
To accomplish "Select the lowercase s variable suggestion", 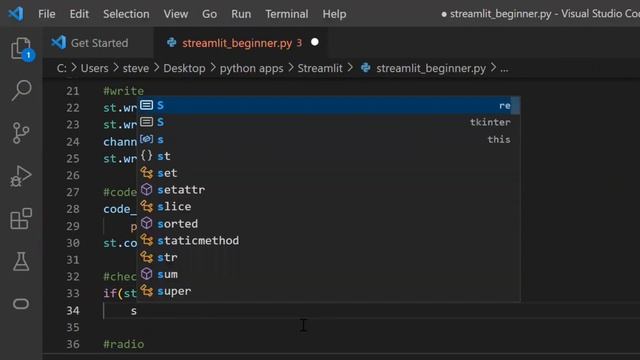I will pos(328,139).
